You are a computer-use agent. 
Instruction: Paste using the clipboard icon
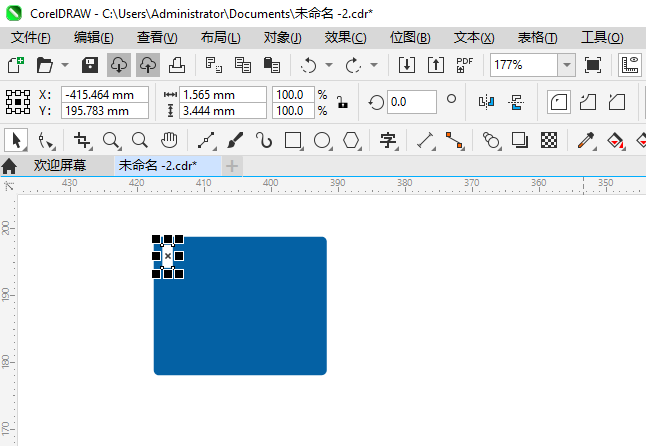pyautogui.click(x=272, y=65)
